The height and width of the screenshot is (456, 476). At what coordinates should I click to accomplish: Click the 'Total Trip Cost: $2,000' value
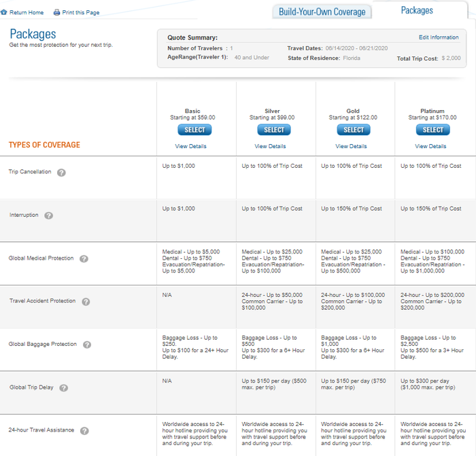(451, 58)
